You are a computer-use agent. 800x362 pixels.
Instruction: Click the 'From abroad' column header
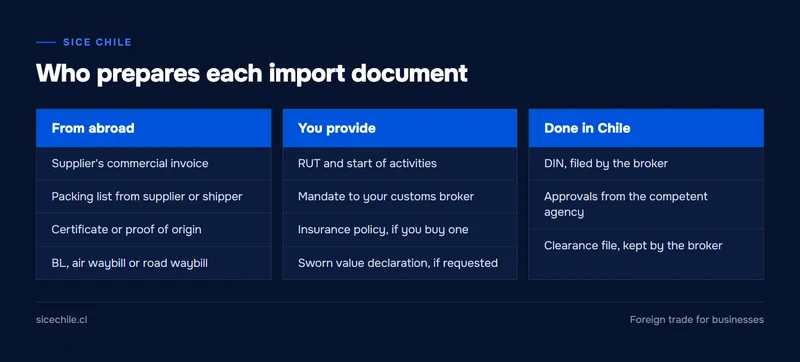(x=154, y=128)
